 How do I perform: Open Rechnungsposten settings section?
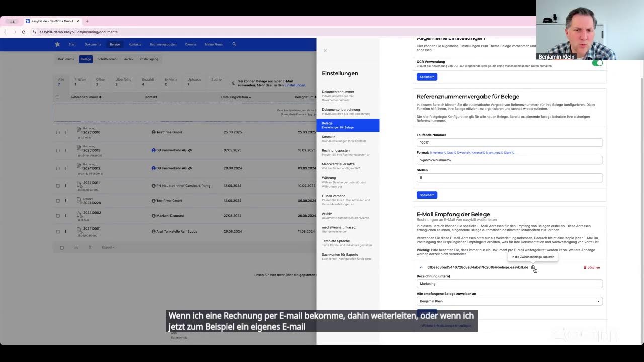pyautogui.click(x=348, y=152)
